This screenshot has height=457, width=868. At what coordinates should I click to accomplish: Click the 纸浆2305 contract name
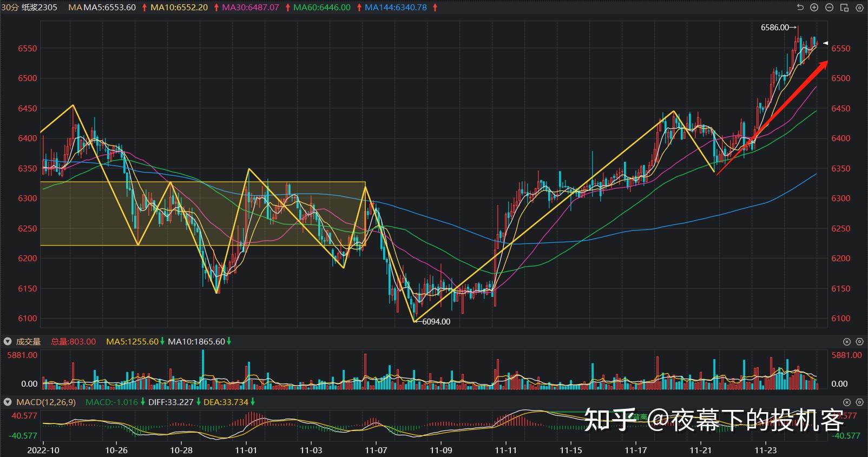tap(40, 8)
